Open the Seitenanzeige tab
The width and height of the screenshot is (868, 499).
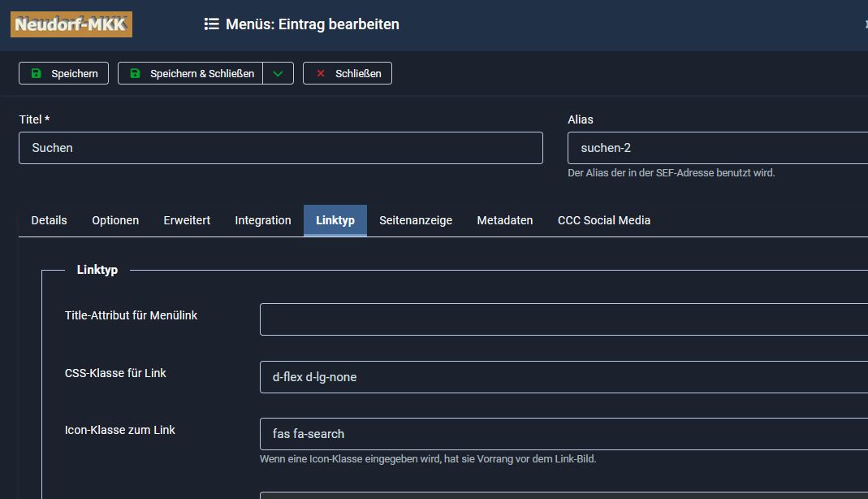416,220
